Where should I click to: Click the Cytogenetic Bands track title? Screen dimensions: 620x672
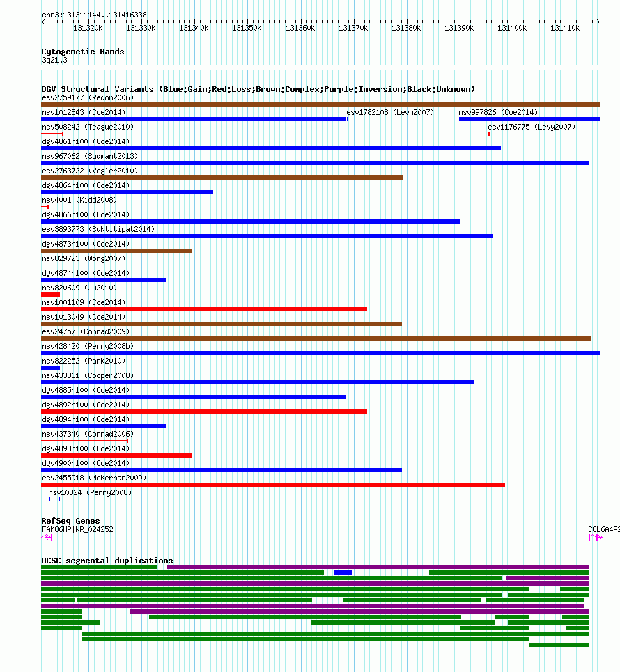click(x=83, y=52)
